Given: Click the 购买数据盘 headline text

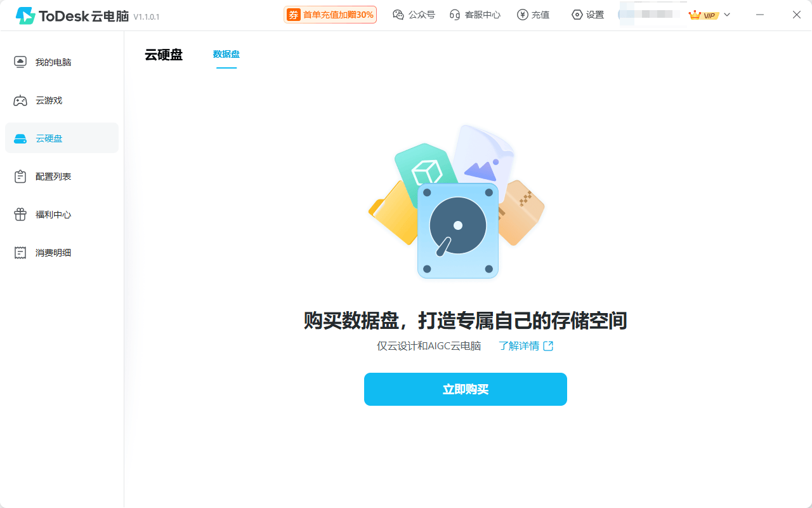Looking at the screenshot, I should click(466, 321).
